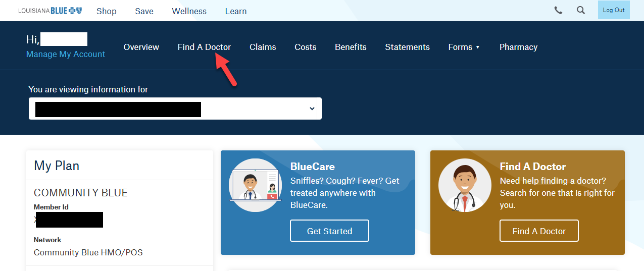Open search with magnifying glass icon
The image size is (644, 271).
pyautogui.click(x=581, y=10)
